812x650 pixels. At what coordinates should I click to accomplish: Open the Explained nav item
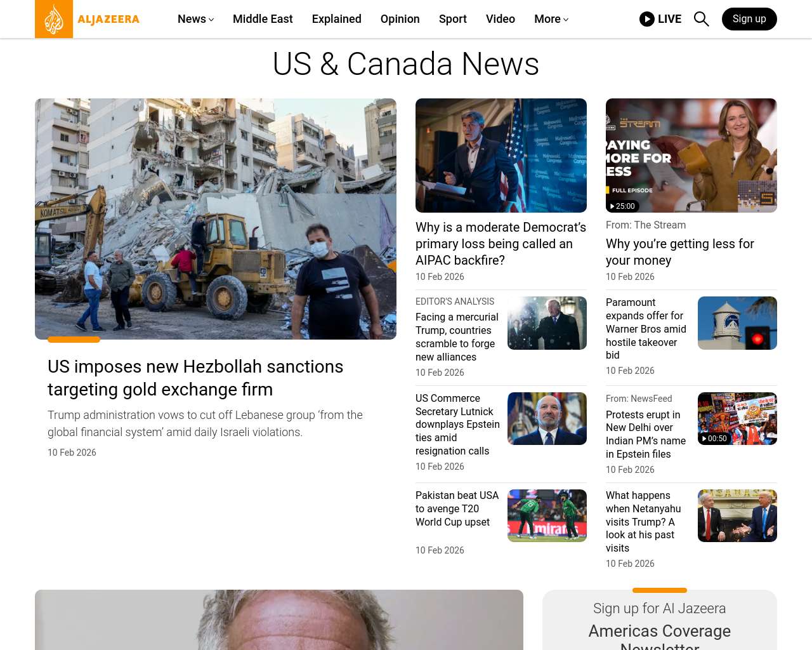pos(336,19)
